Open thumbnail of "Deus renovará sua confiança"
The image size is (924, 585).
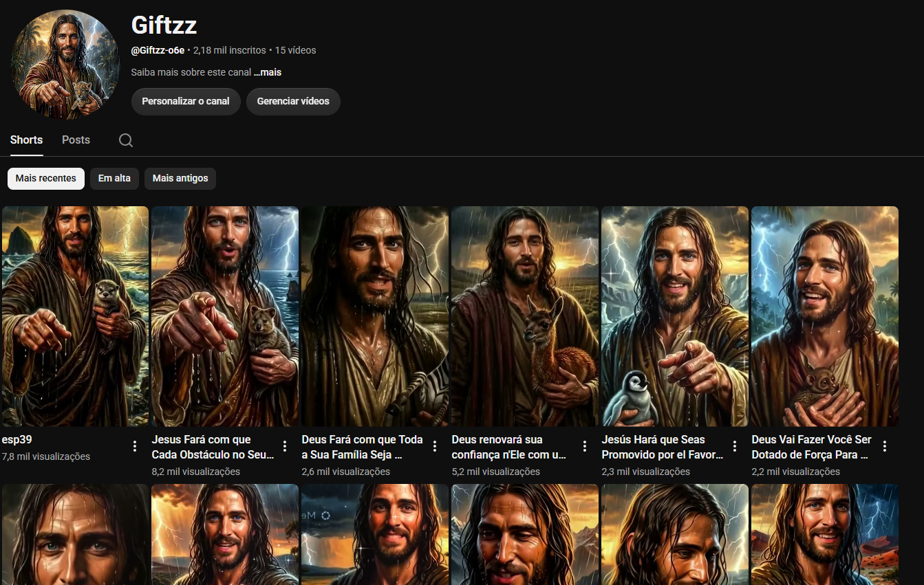pos(525,316)
